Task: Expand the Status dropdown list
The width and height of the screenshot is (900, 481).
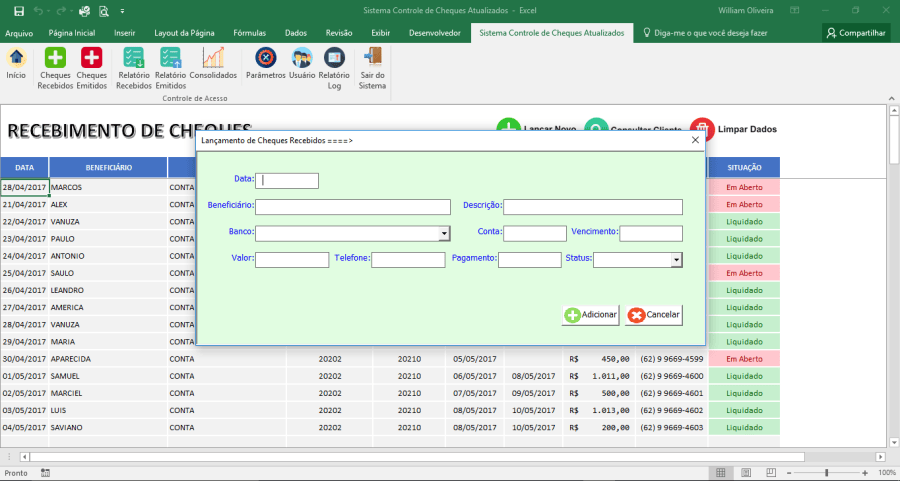Action: [x=677, y=260]
